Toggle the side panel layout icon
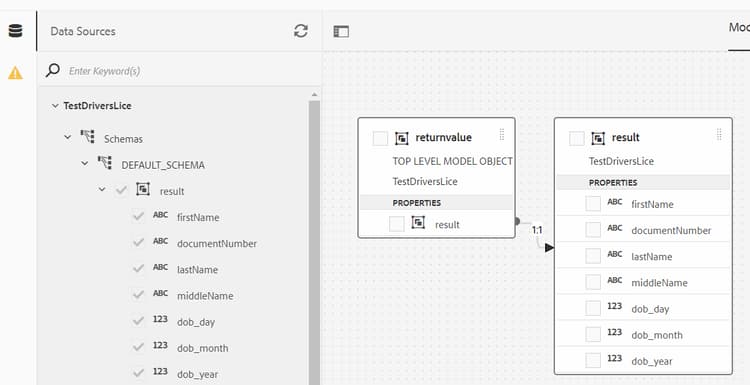Viewport: 750px width, 385px height. tap(341, 32)
